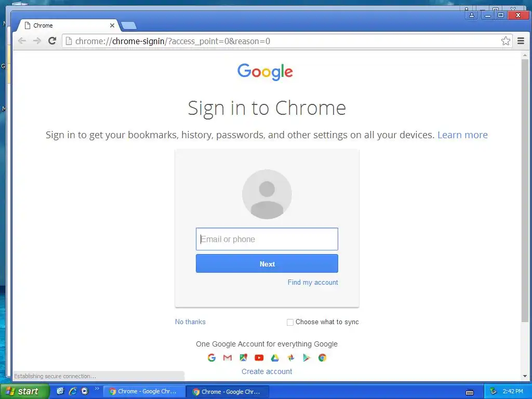Open Windows Media Player quick launch icon

(x=85, y=391)
